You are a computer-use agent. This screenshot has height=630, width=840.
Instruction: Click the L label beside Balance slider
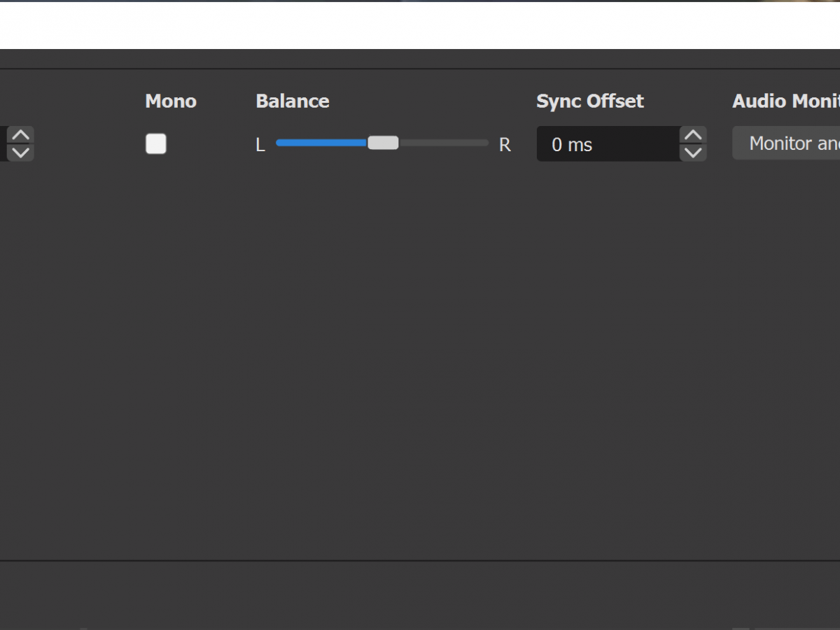pos(260,145)
